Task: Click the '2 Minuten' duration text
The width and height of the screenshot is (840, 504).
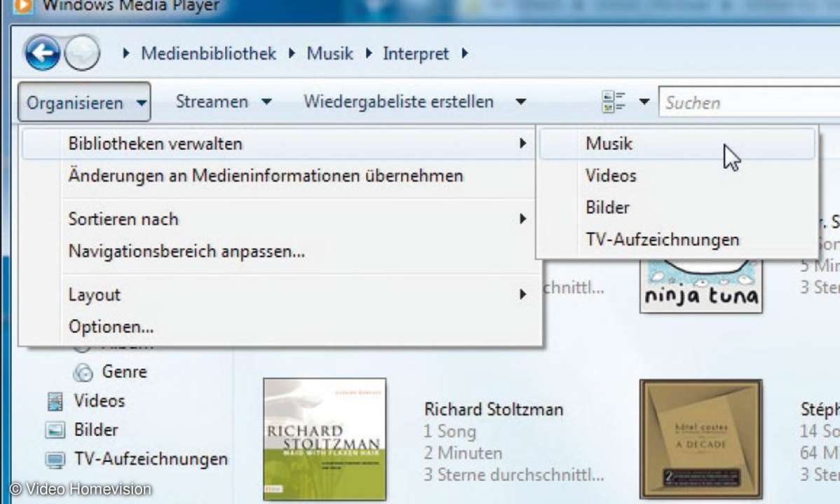Action: 463,453
